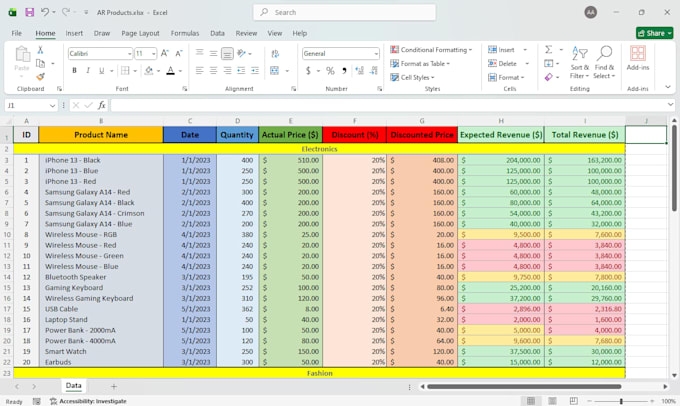
Task: Apply Percent Style format
Action: click(330, 70)
